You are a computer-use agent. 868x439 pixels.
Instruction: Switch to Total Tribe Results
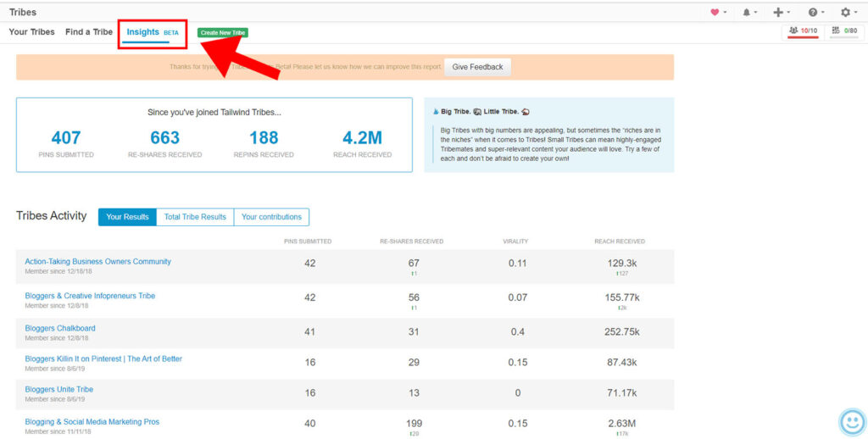(196, 217)
